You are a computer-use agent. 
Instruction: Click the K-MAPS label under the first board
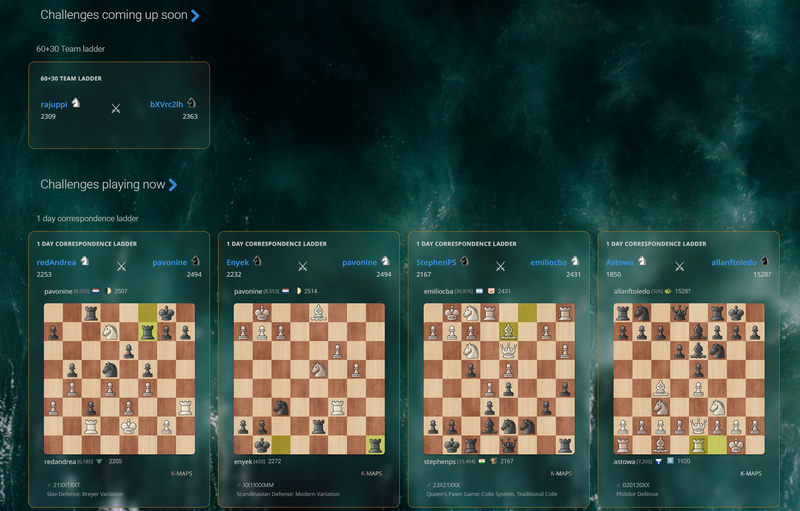tap(182, 474)
